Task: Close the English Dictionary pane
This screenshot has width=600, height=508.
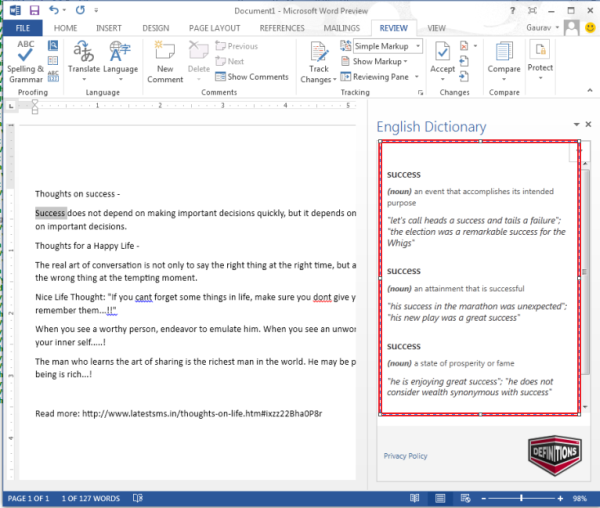Action: [x=589, y=124]
